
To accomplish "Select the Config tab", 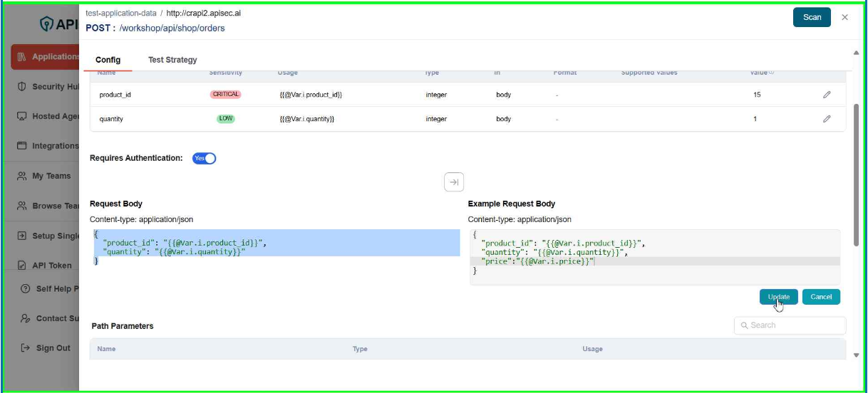I will click(x=108, y=60).
